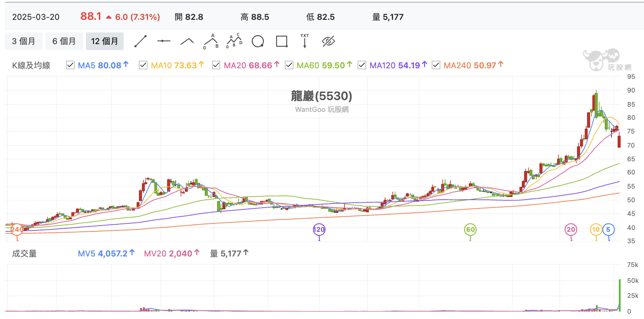Select the rectangle drawing tool
Image resolution: width=644 pixels, height=319 pixels.
coord(281,41)
